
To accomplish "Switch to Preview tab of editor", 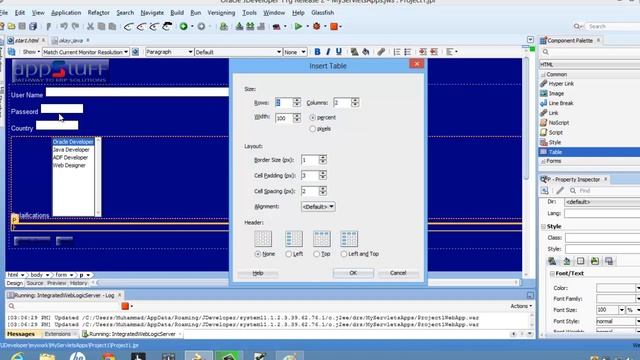I will 56,283.
